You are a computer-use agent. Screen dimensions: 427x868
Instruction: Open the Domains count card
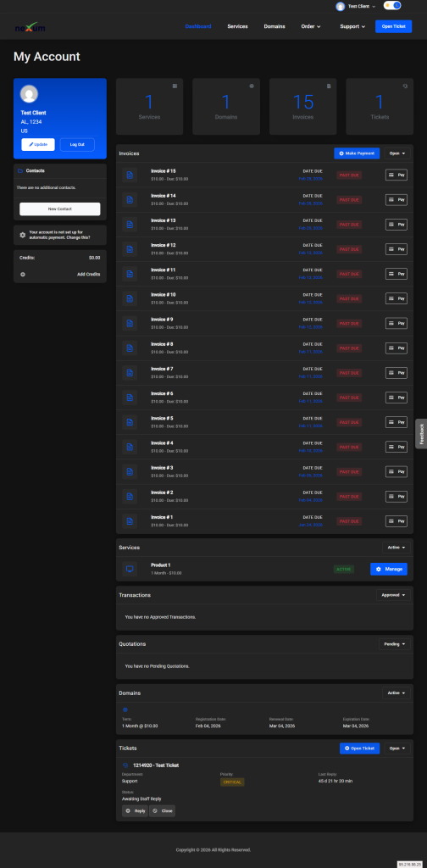(225, 106)
